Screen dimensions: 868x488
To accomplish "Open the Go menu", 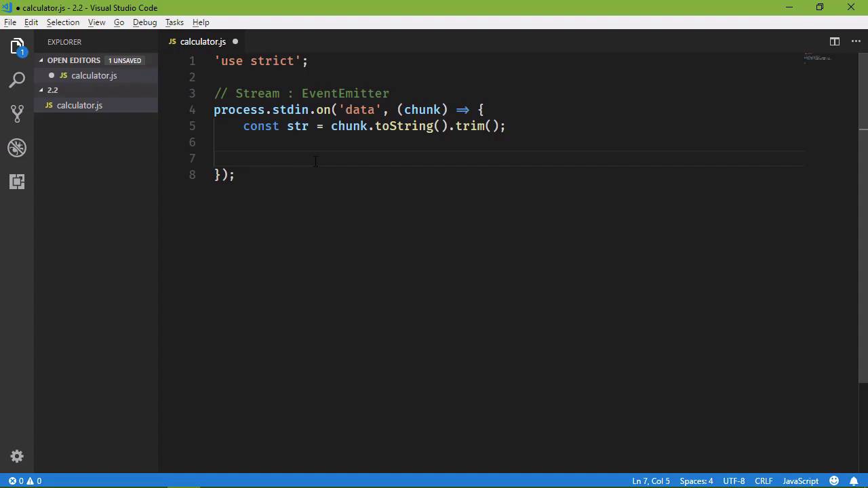I will 119,22.
